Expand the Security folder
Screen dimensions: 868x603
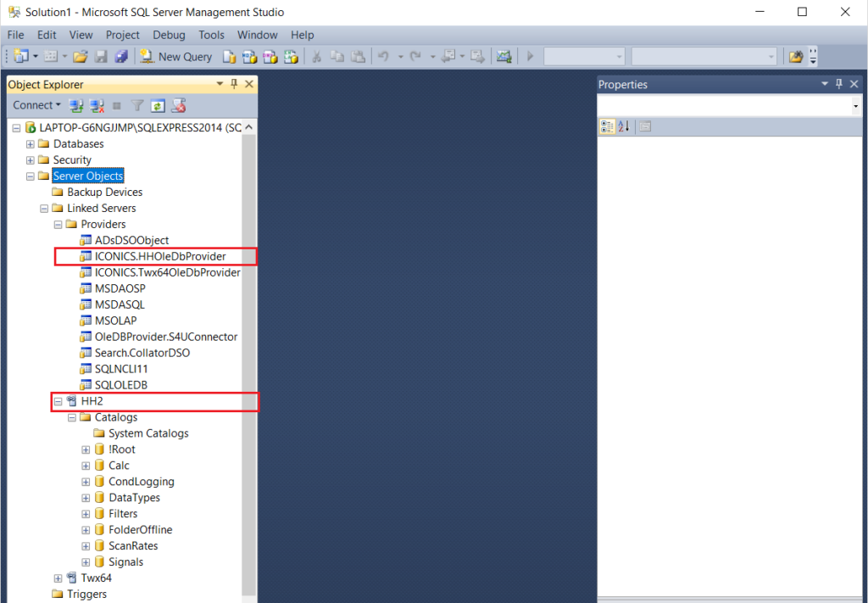coord(31,160)
